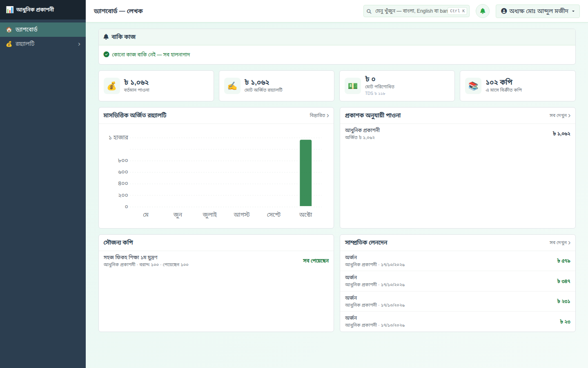This screenshot has width=588, height=368.
Task: Click the সব পেয়েছেন status label
Action: click(x=316, y=261)
